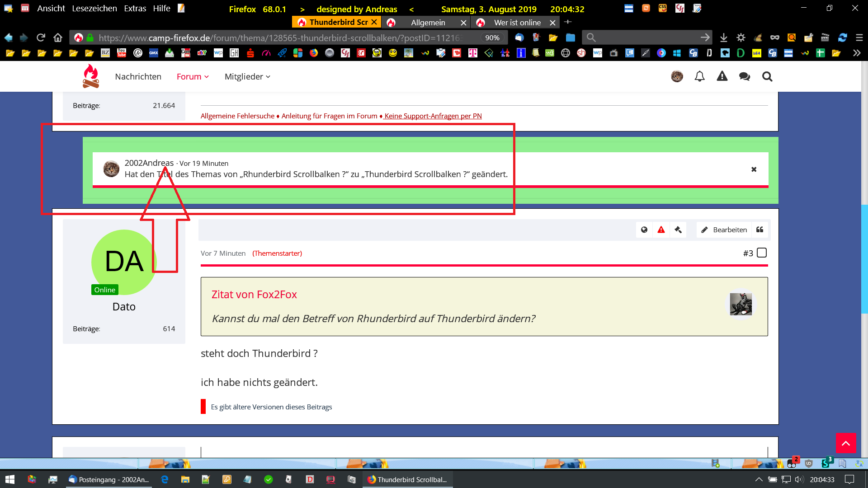Open conversations speech bubble icon
Image resolution: width=868 pixels, height=488 pixels.
(744, 76)
